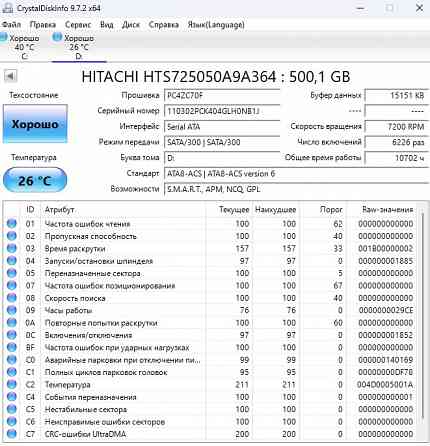Image resolution: width=430 pixels, height=446 pixels.
Task: Click status icon for row 0A Повторные попытки раскрутки
Action: 12,322
